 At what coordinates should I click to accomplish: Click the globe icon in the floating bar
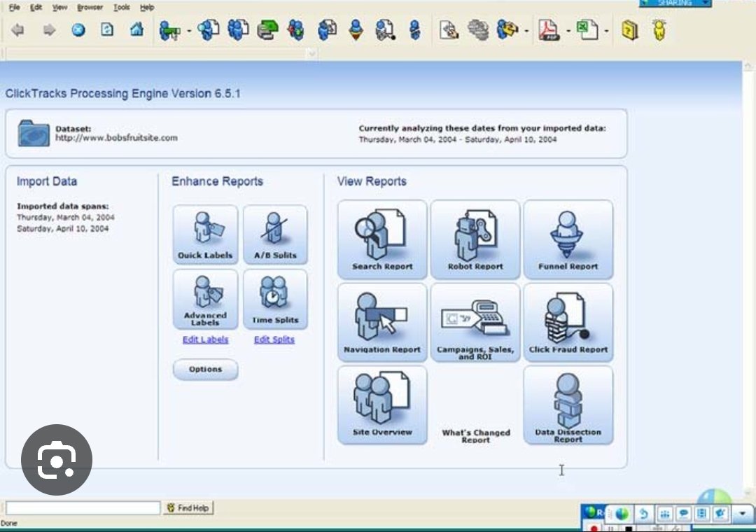[x=622, y=514]
